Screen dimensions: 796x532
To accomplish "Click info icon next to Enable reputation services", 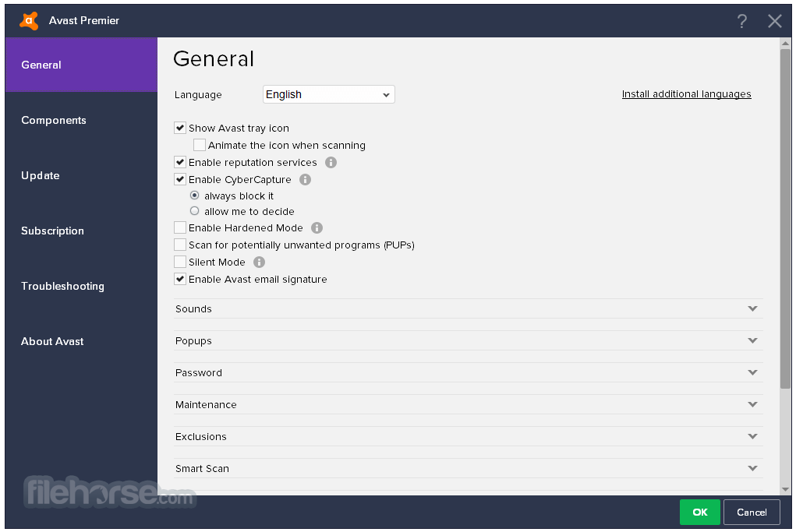I will tap(331, 162).
